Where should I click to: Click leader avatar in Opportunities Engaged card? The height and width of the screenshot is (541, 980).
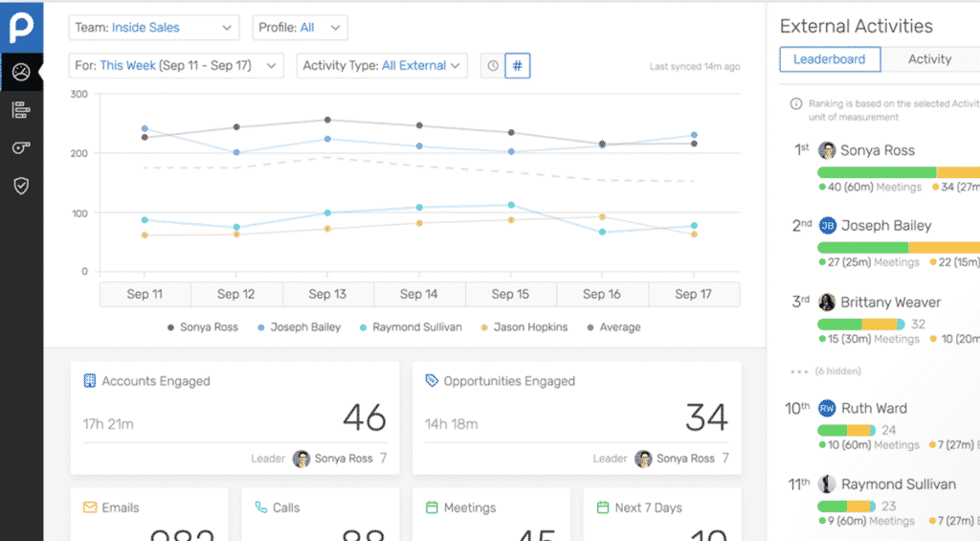[643, 459]
